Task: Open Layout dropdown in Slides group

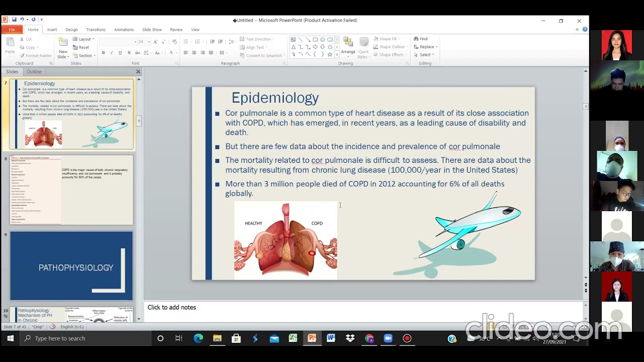Action: tap(83, 39)
